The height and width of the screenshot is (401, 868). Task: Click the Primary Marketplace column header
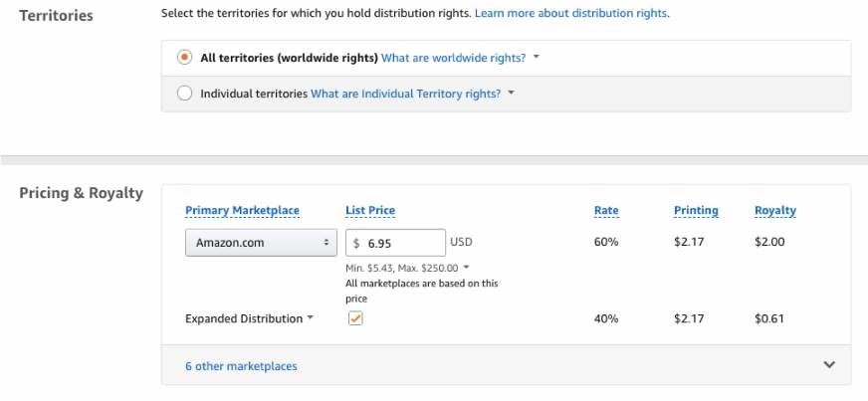pyautogui.click(x=242, y=210)
